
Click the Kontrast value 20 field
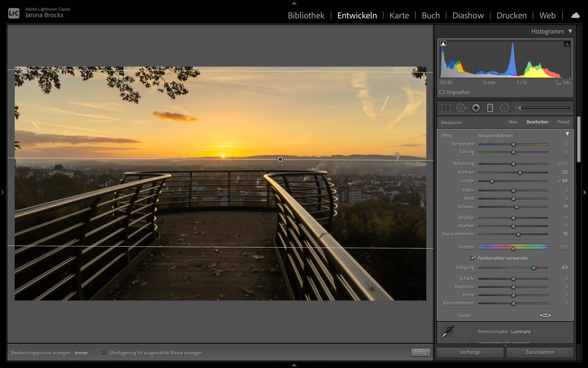pyautogui.click(x=565, y=172)
